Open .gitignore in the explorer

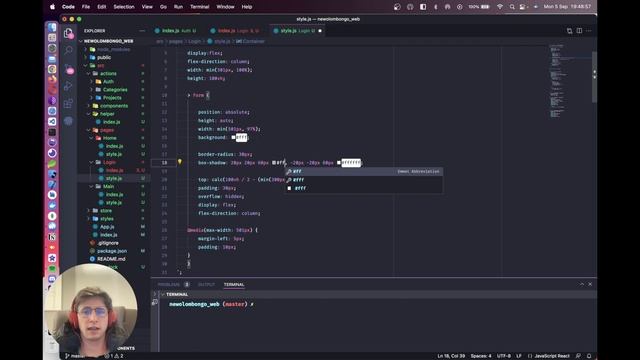point(108,243)
